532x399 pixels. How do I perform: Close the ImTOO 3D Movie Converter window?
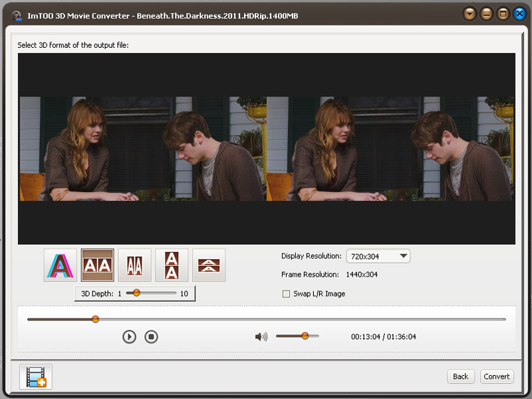tap(520, 14)
